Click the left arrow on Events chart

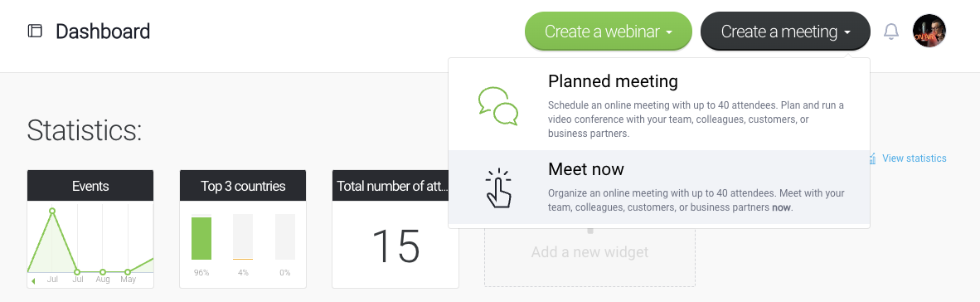pos(33,280)
